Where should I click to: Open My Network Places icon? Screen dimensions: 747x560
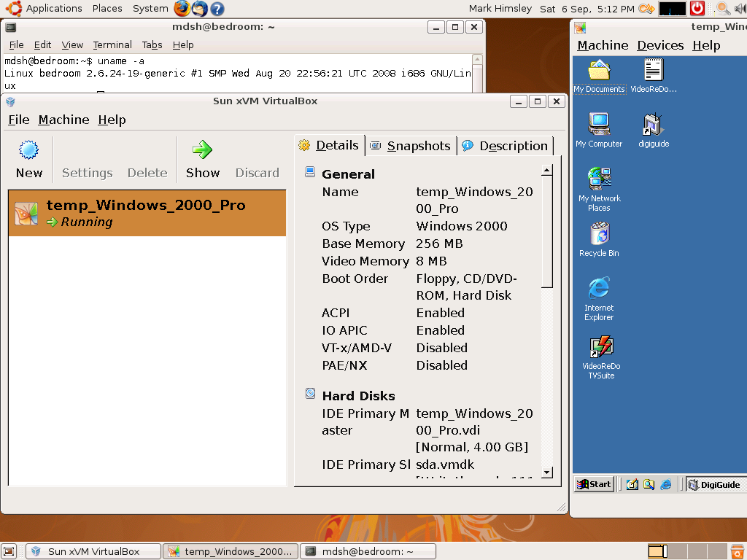click(x=599, y=179)
